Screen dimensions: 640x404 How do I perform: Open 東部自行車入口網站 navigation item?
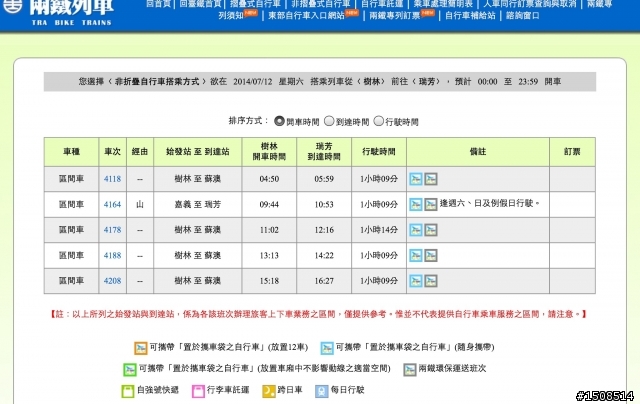click(x=307, y=16)
